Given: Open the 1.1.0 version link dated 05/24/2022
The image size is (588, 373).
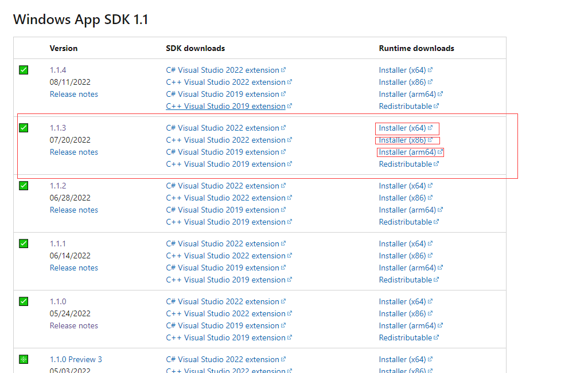Looking at the screenshot, I should pyautogui.click(x=58, y=301).
